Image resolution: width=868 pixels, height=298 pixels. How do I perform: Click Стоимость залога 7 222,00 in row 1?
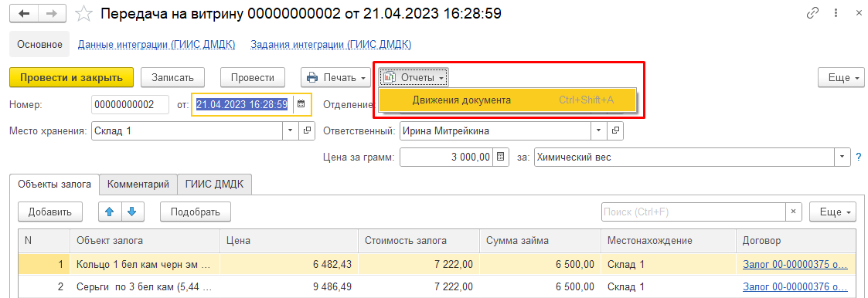418,265
